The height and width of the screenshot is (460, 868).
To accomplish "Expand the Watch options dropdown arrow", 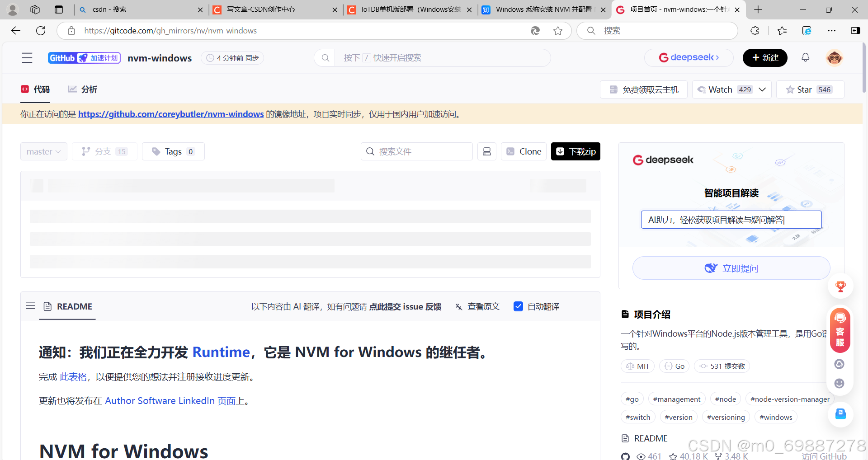I will point(762,89).
